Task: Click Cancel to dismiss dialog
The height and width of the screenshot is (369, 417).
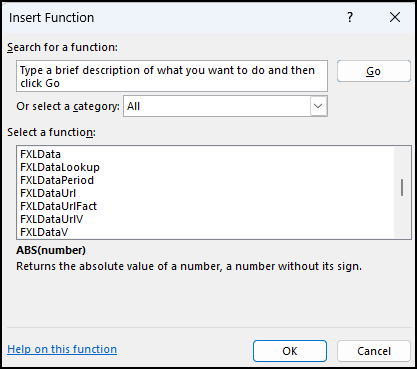Action: 374,351
